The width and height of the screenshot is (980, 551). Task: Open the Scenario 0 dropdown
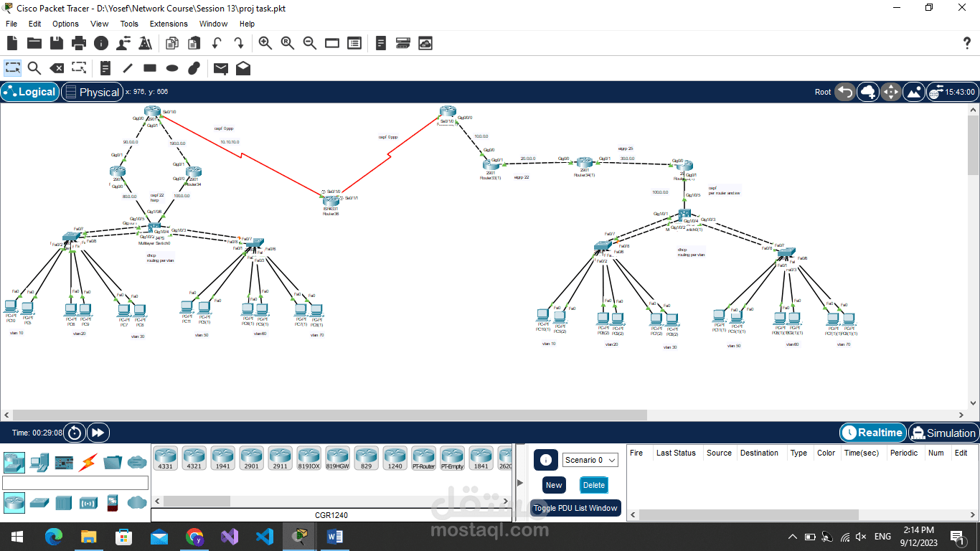pos(590,460)
